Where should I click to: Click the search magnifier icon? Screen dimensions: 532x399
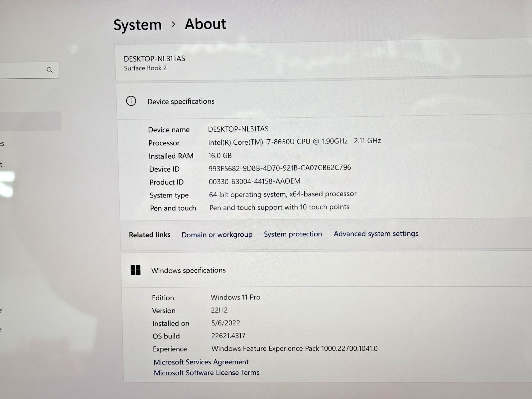coord(50,70)
